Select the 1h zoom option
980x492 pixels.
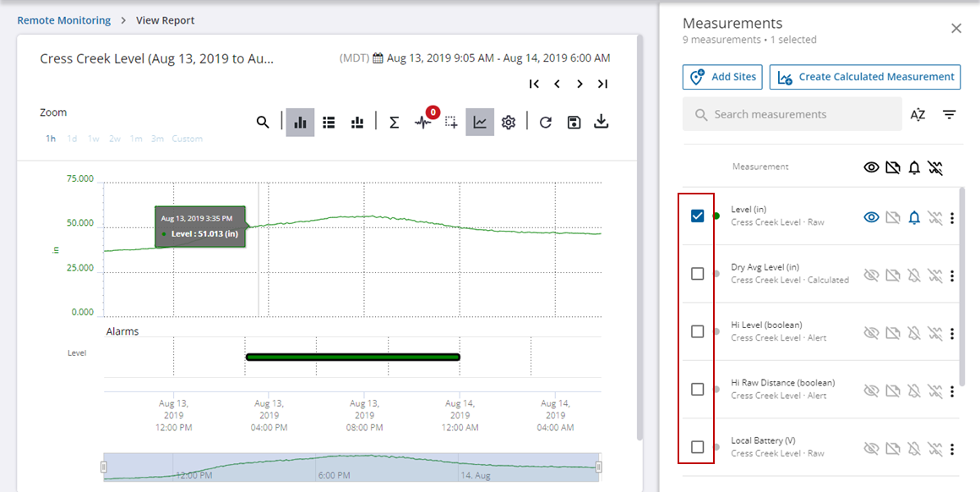pyautogui.click(x=51, y=139)
